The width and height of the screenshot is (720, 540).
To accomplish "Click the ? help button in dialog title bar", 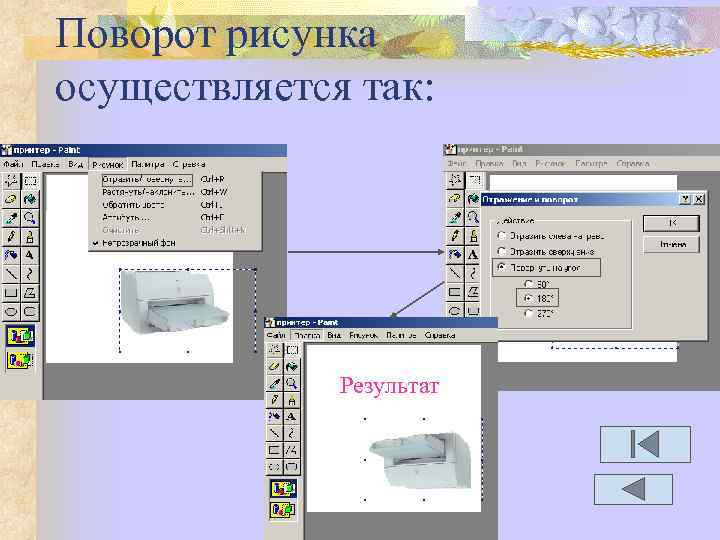I will point(685,199).
